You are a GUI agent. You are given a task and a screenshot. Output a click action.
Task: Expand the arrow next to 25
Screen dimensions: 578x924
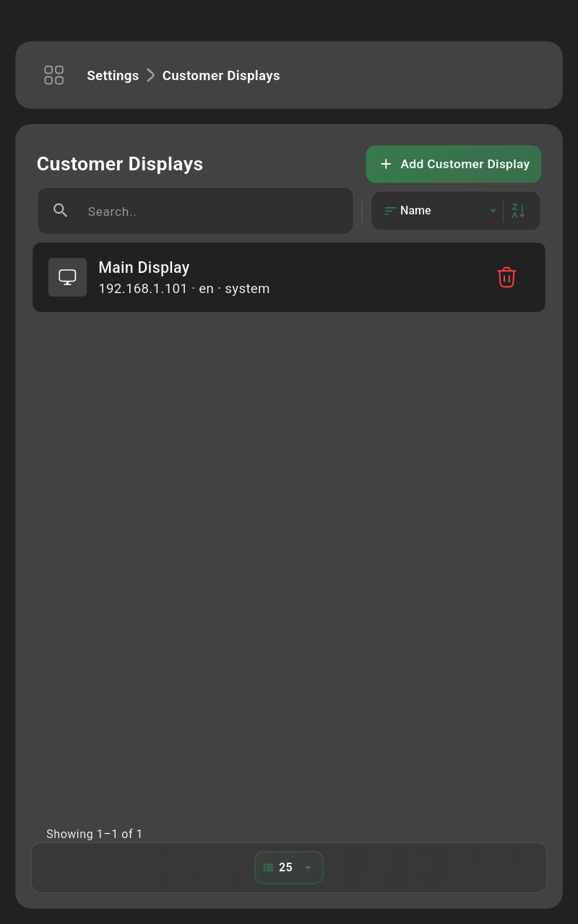[x=308, y=868]
